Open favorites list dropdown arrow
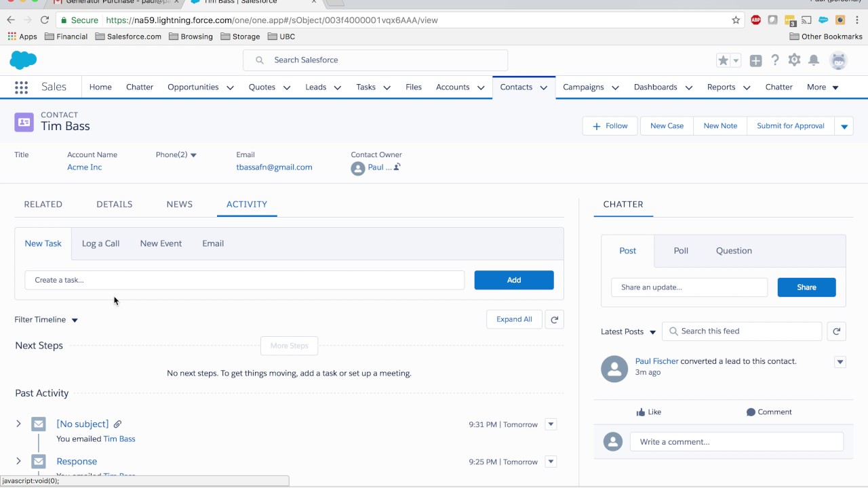 [736, 60]
